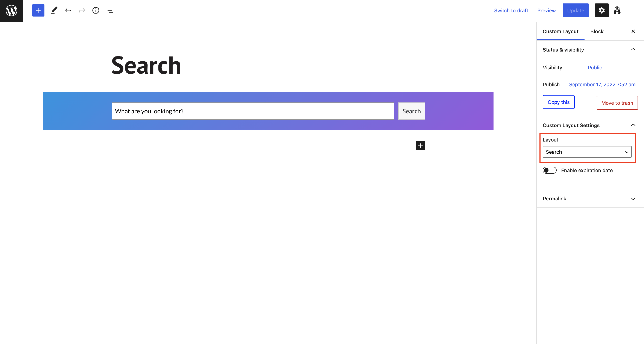
Task: Undo the last change
Action: coord(68,11)
